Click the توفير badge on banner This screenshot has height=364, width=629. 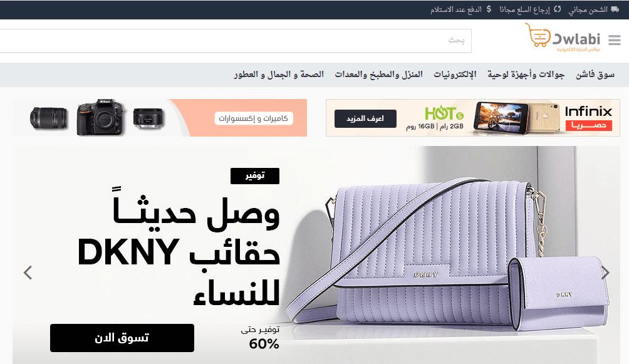[x=255, y=176]
